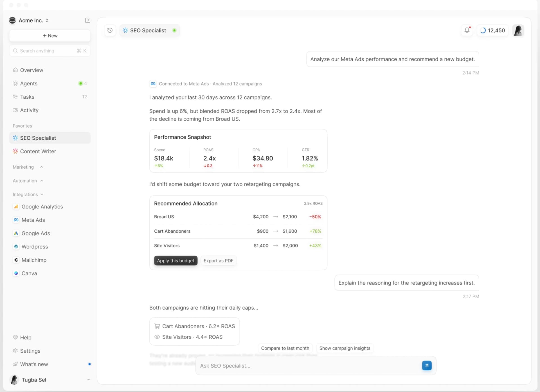The image size is (540, 392).
Task: Open Google Analytics integration icon
Action: (x=16, y=207)
